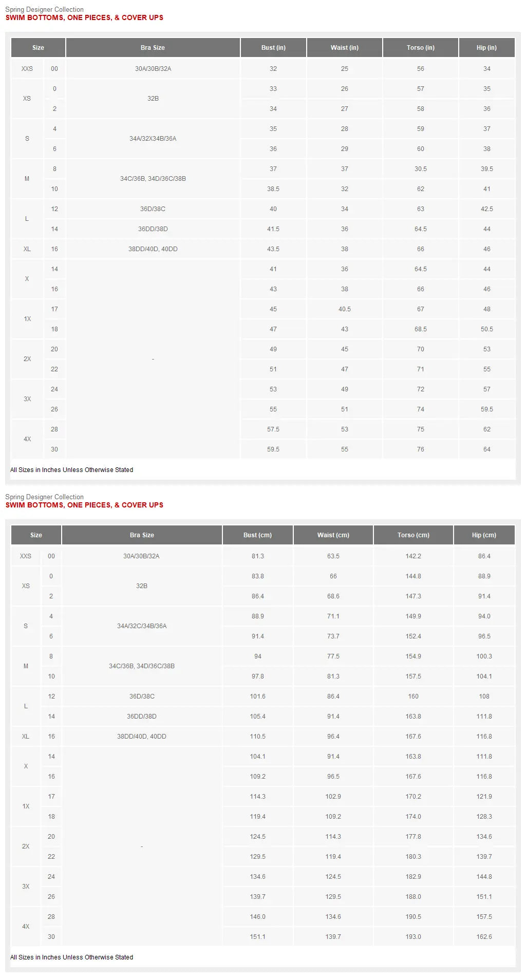Screen dimensions: 526x980
Task: Click the Hip (in) column header
Action: pos(486,48)
